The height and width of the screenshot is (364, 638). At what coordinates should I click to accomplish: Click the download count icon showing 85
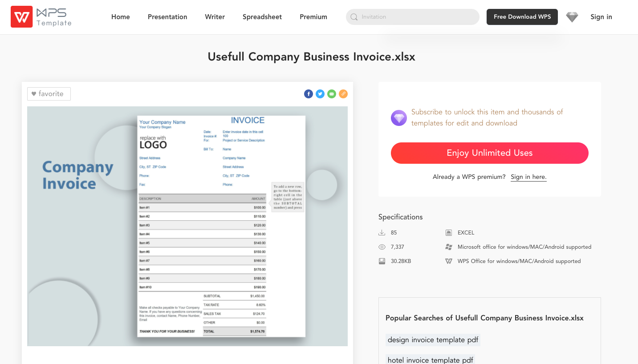[x=382, y=232]
